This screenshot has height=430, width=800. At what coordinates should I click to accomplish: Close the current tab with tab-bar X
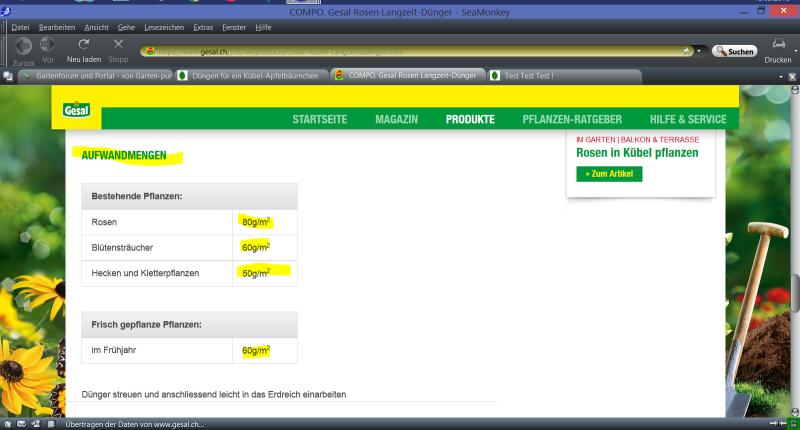(792, 77)
